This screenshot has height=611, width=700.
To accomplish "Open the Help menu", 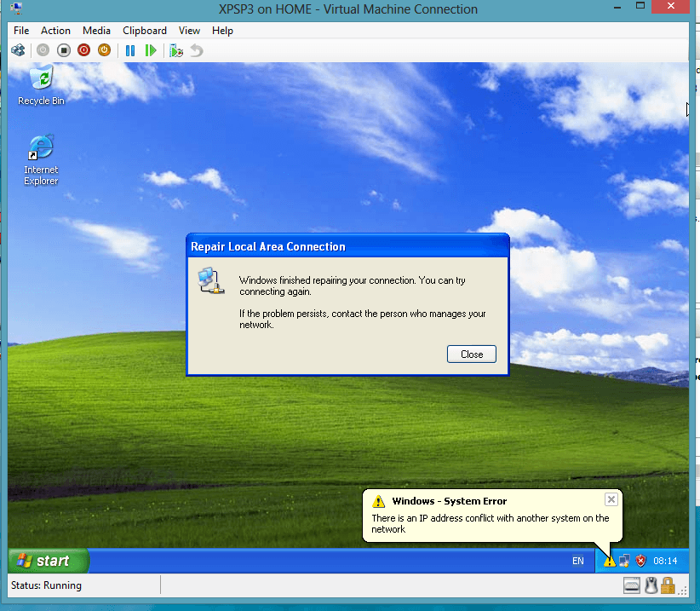I will pyautogui.click(x=222, y=31).
